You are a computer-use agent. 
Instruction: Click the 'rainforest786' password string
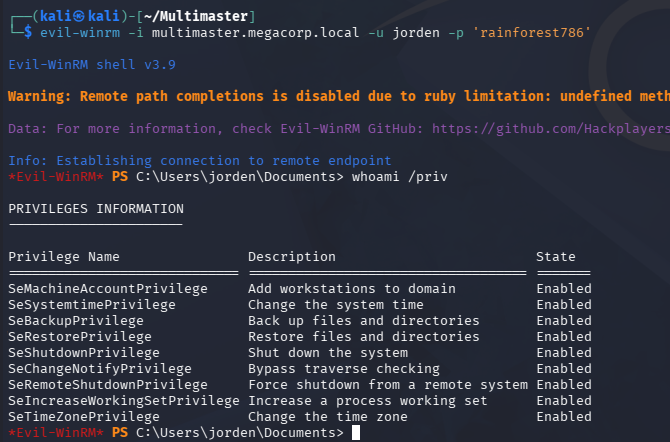(532, 32)
